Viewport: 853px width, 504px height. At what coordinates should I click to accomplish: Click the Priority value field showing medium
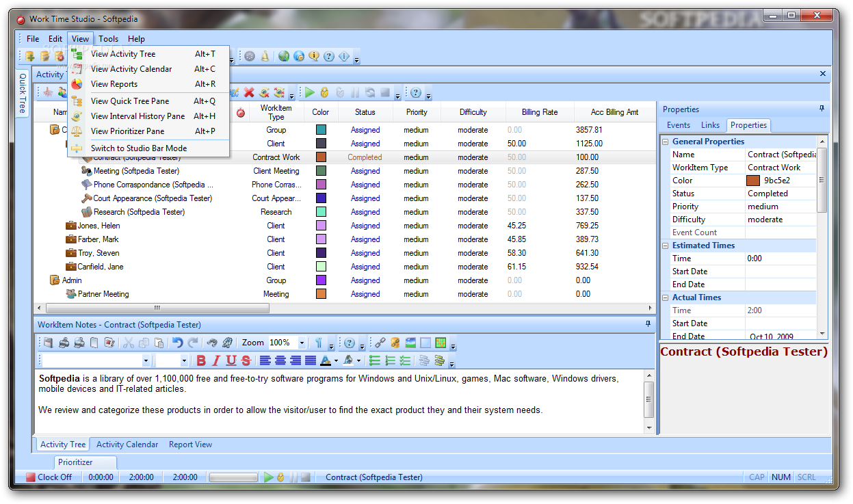point(780,207)
